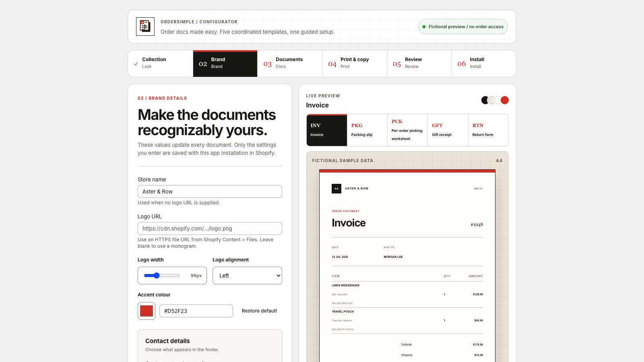
Task: Click the $128.00 amount in preview
Action: pyautogui.click(x=478, y=294)
